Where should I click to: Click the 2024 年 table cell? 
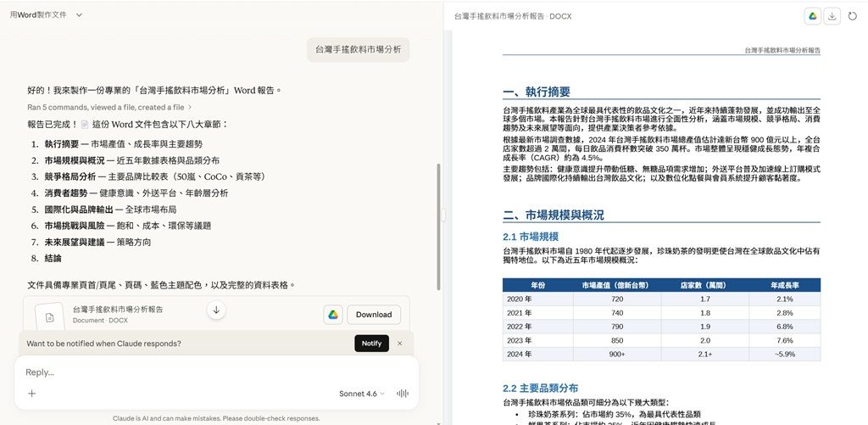[537, 354]
